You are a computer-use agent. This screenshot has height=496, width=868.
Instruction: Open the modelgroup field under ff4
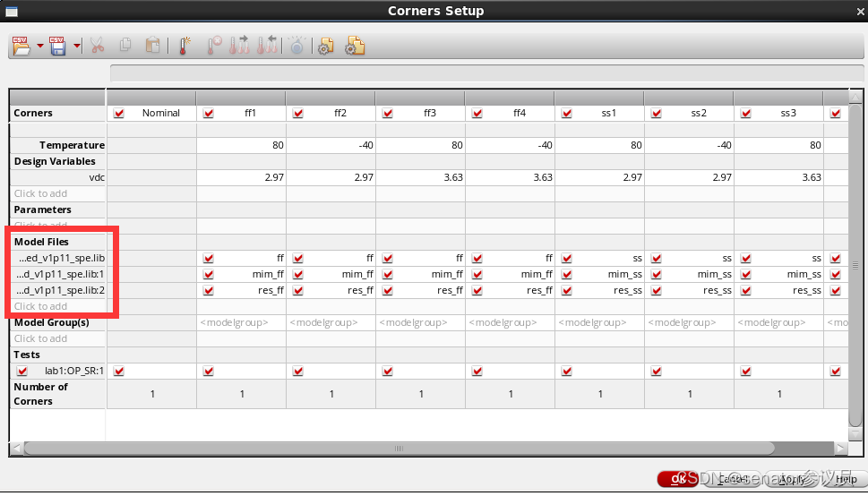click(511, 322)
